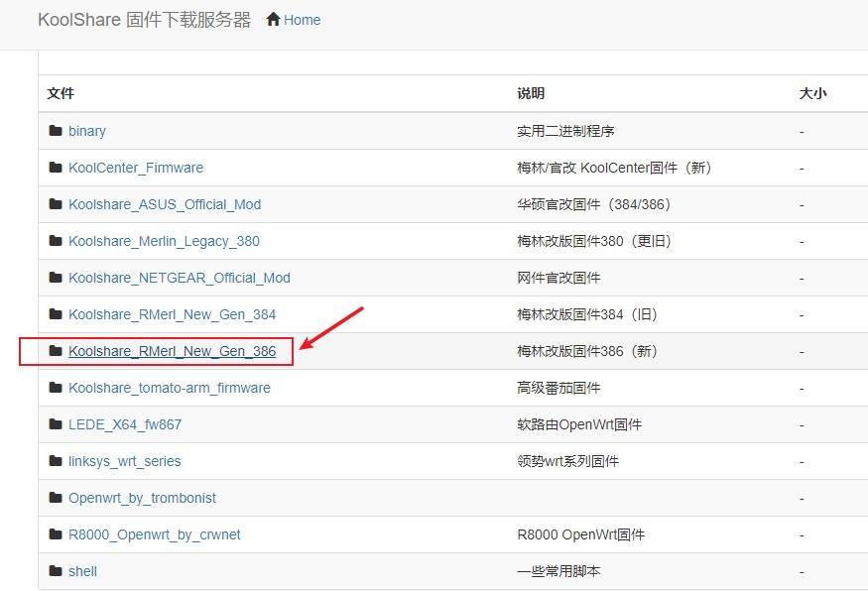Open the shell folder link
868x591 pixels.
coord(82,570)
